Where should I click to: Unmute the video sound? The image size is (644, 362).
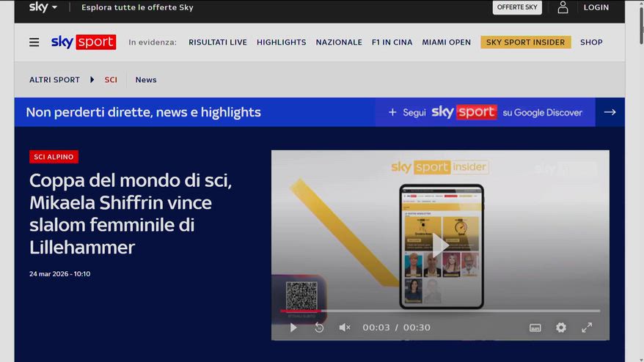coord(345,328)
